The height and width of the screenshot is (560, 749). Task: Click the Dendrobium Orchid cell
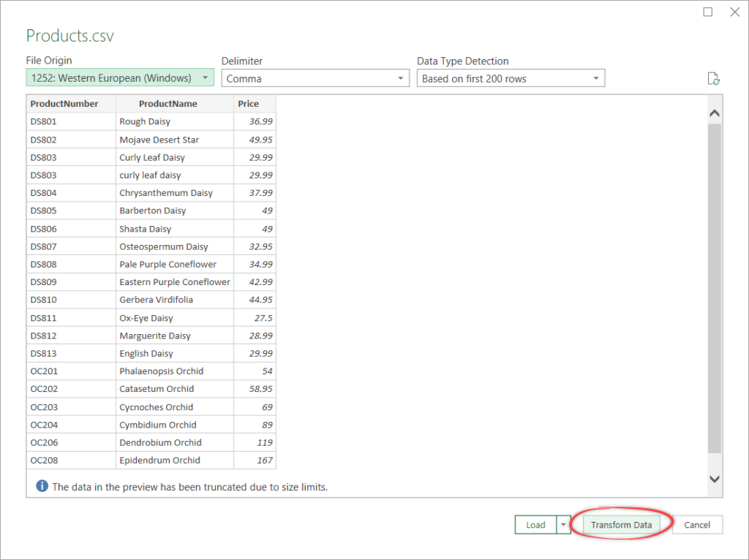click(175, 442)
